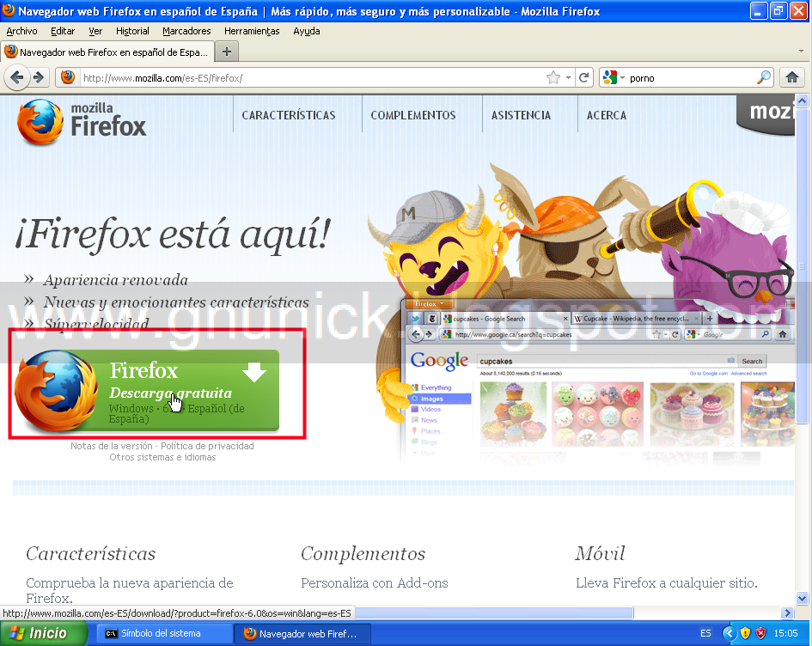Run search using the magnifier icon

point(763,77)
